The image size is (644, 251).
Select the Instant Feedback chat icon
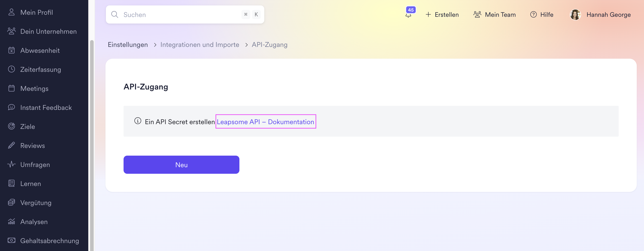pyautogui.click(x=12, y=107)
